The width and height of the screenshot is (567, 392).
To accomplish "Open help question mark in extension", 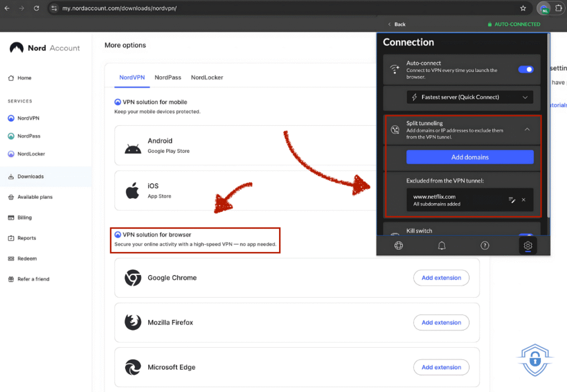I will [484, 245].
